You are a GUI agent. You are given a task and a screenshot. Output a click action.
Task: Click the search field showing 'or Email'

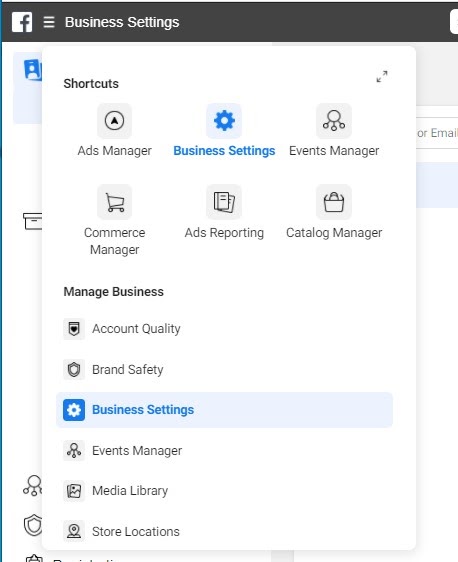click(437, 133)
